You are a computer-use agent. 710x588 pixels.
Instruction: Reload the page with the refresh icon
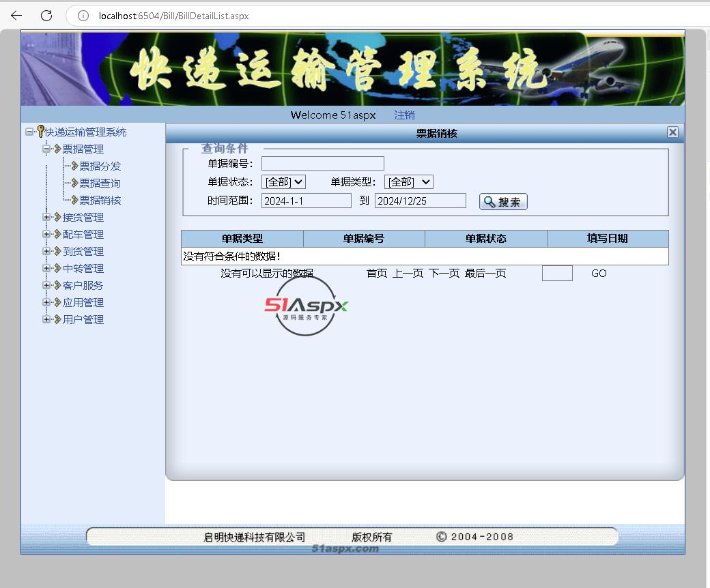click(46, 16)
